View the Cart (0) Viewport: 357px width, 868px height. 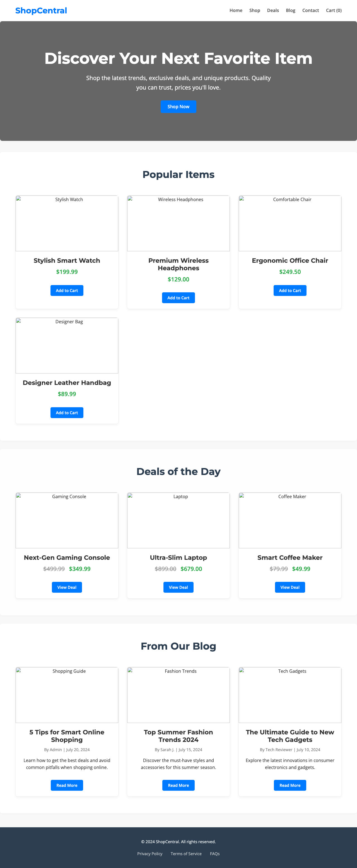(x=333, y=10)
